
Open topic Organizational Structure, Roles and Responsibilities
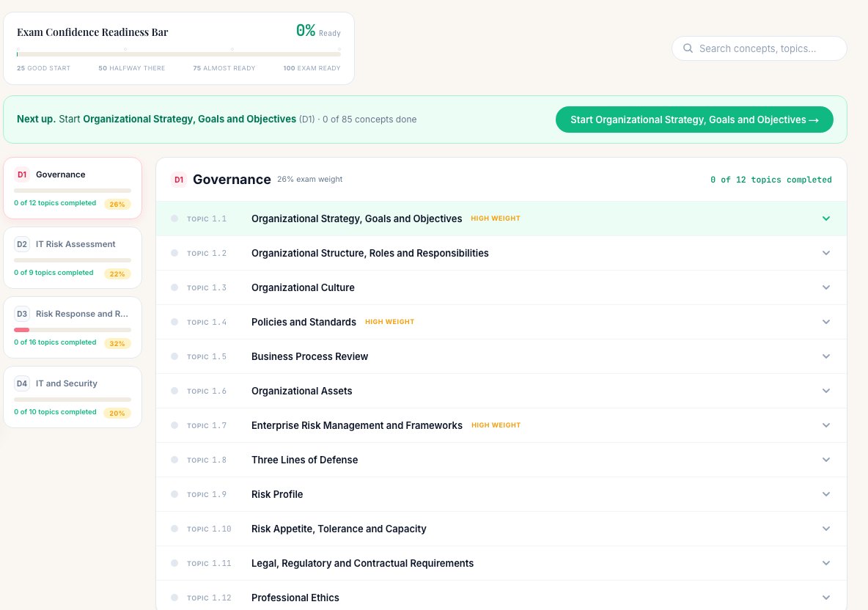coord(369,253)
